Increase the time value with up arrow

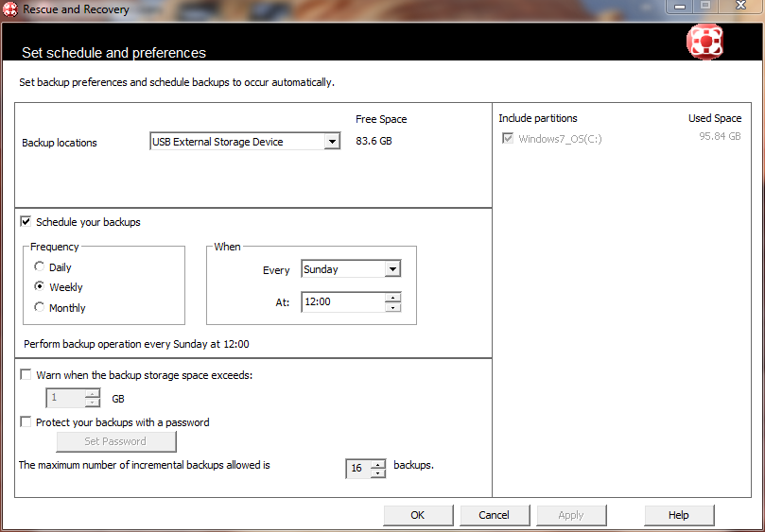393,298
